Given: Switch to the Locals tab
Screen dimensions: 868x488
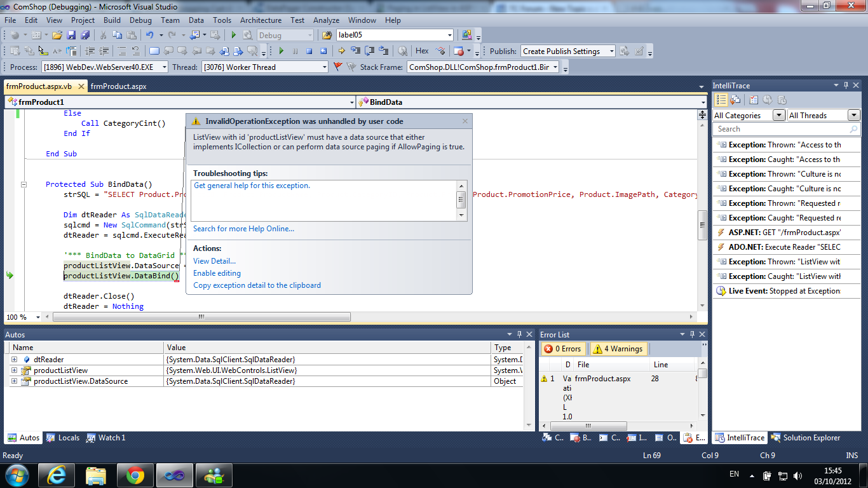Looking at the screenshot, I should click(x=63, y=438).
